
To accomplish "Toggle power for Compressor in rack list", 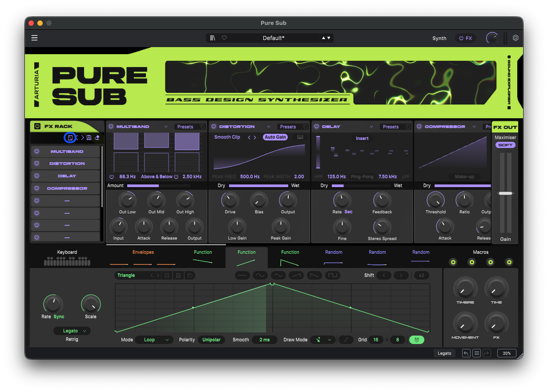I will pos(37,188).
